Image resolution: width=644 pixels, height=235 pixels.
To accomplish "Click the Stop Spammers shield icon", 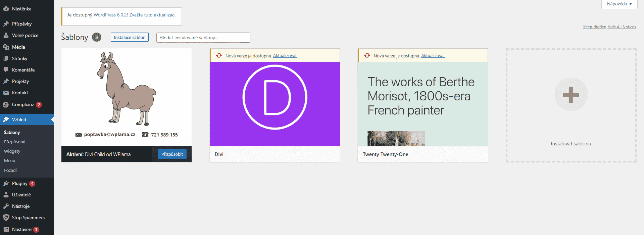I will pyautogui.click(x=6, y=218).
